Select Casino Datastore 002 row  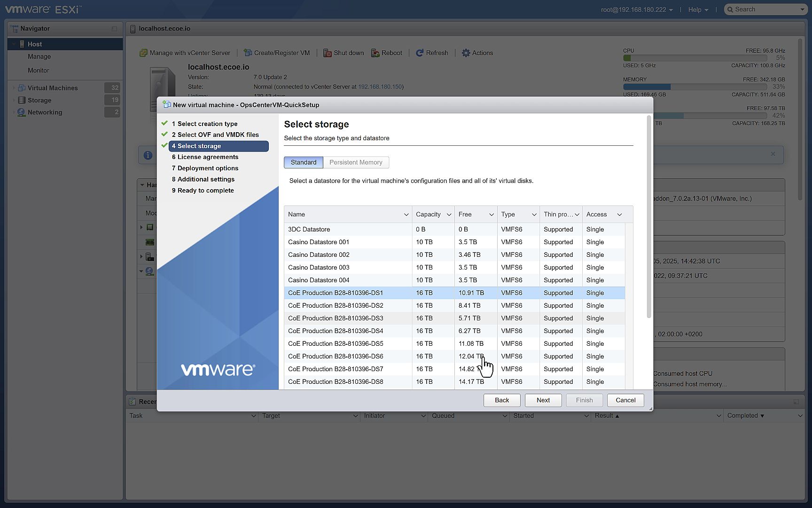[x=454, y=255]
